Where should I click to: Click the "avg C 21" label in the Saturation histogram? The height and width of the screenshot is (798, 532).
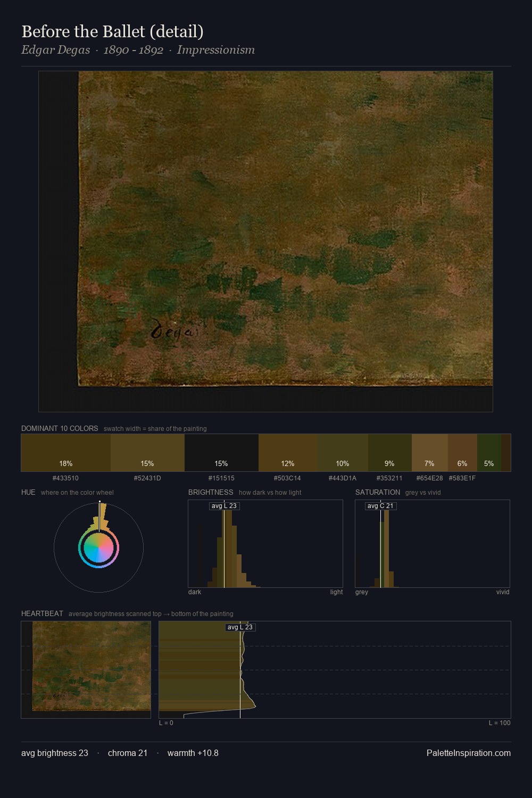click(x=380, y=506)
